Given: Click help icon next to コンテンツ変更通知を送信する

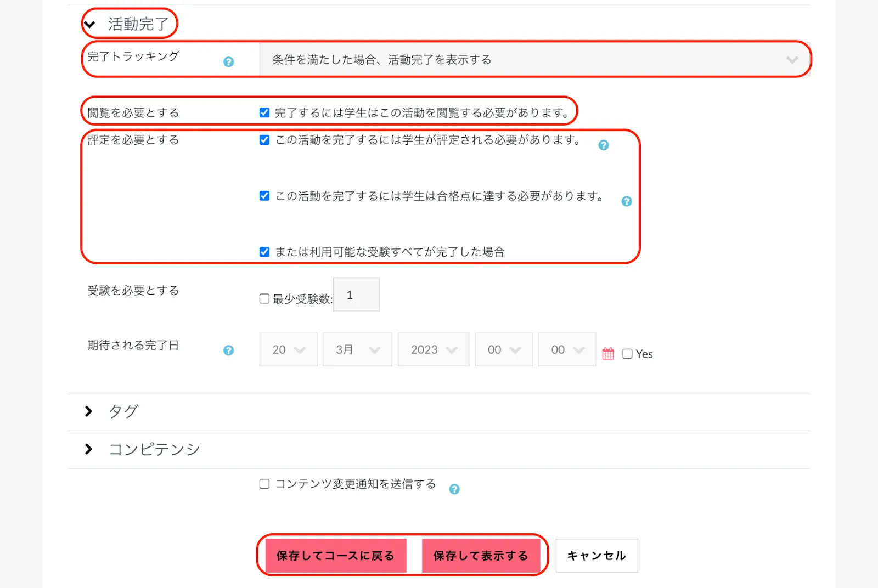Looking at the screenshot, I should click(454, 489).
